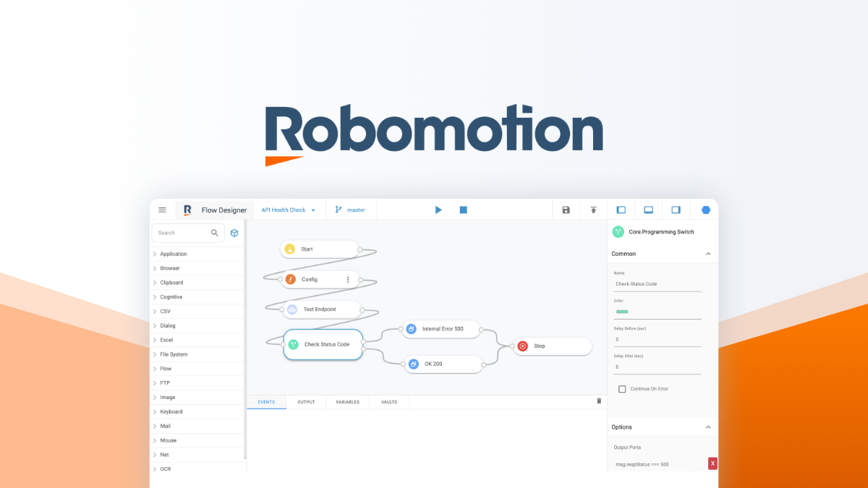Select the Start node icon

pyautogui.click(x=289, y=249)
